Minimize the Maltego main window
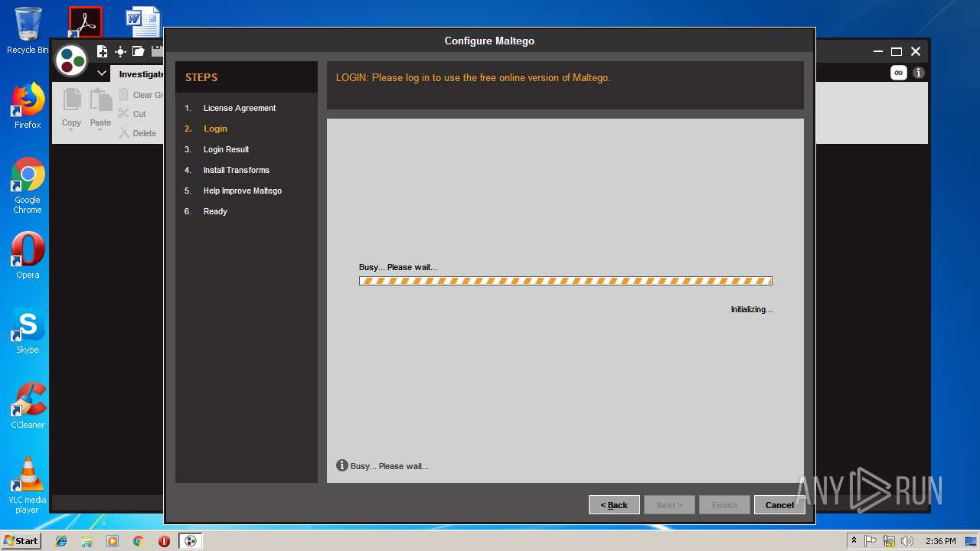This screenshot has height=551, width=980. tap(878, 52)
